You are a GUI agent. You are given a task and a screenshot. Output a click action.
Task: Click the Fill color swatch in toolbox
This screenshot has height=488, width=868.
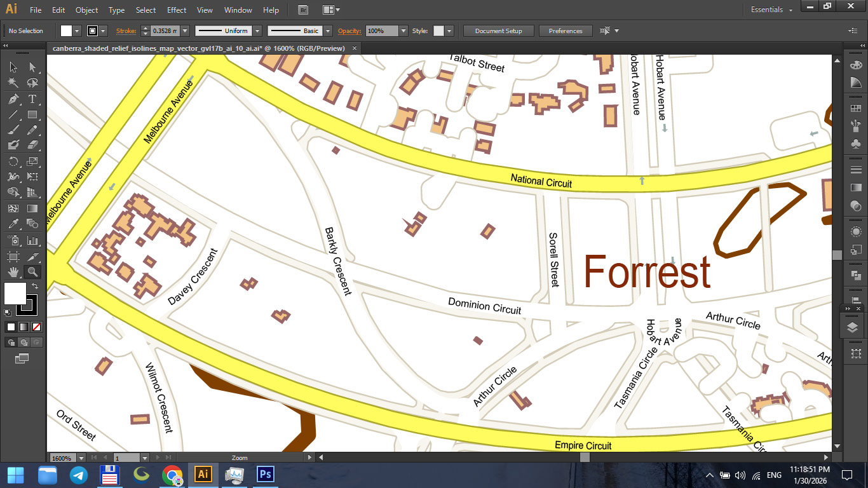click(x=15, y=294)
